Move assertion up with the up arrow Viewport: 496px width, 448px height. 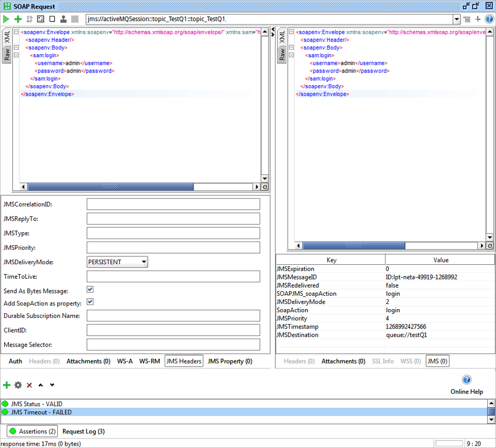[x=40, y=385]
